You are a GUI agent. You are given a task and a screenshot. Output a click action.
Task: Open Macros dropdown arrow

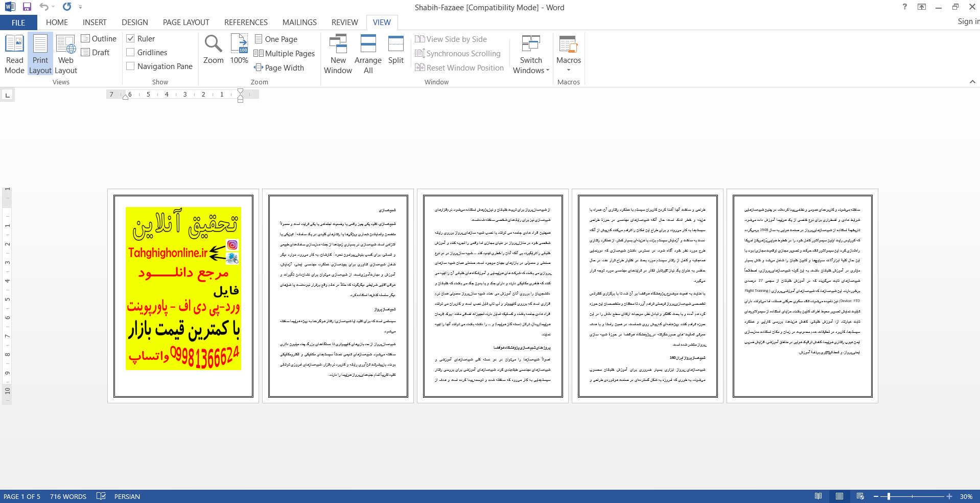click(569, 71)
